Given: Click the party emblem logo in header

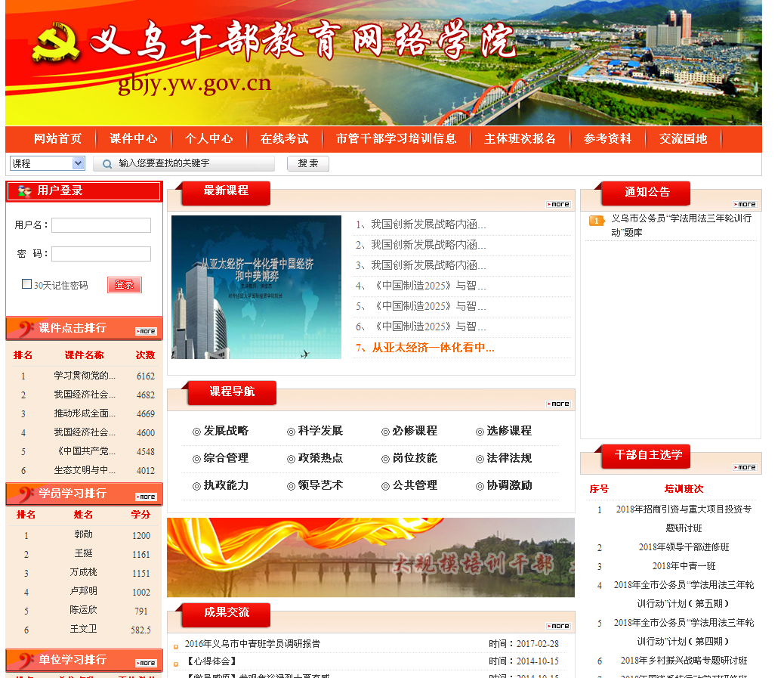Looking at the screenshot, I should 56,44.
